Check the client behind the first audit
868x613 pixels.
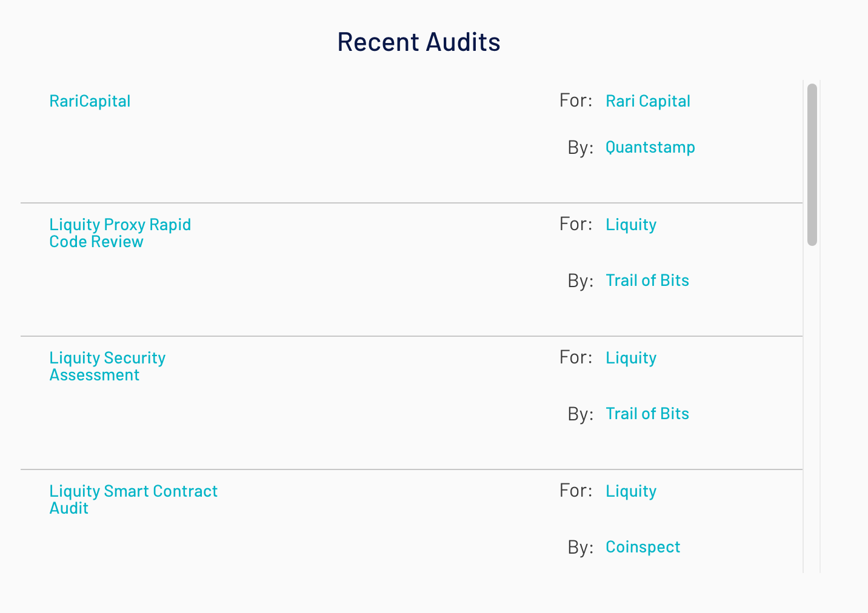tap(647, 101)
